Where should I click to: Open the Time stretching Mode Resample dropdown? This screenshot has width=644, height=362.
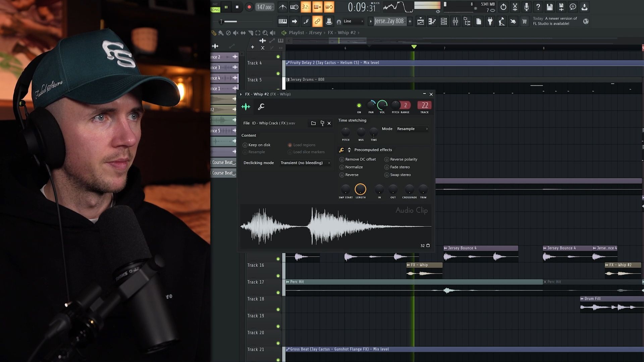(412, 129)
